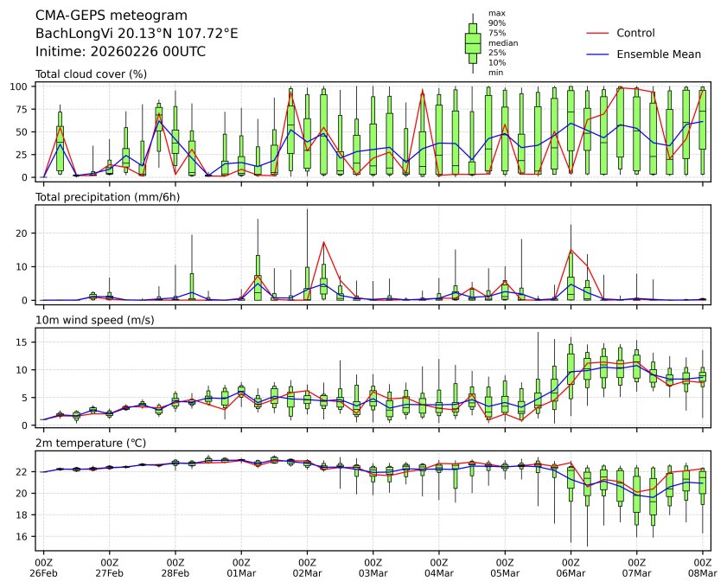Click the 'CMA-GEPS meteogram' title text

click(x=112, y=16)
